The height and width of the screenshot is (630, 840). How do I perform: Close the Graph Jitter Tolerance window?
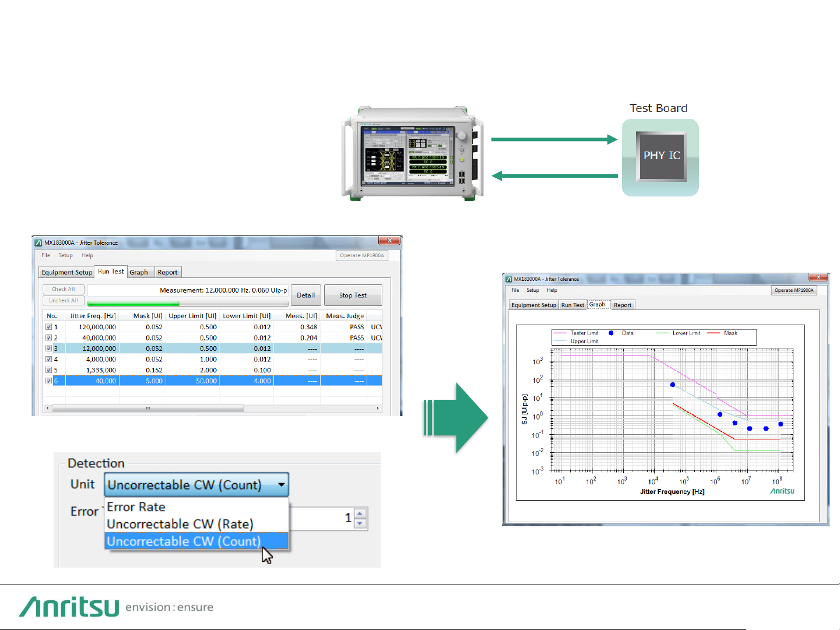click(818, 277)
